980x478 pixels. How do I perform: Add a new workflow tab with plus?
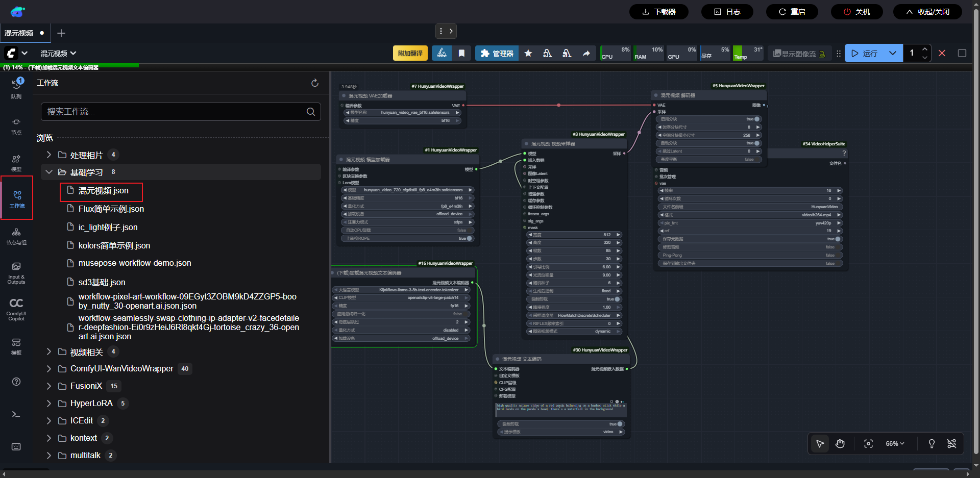click(61, 33)
